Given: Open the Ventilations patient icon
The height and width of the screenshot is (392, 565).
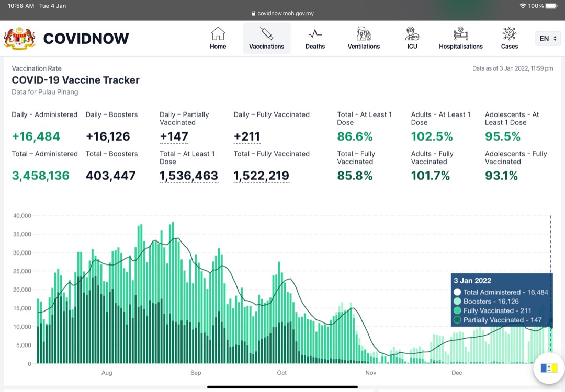Looking at the screenshot, I should pos(364,33).
